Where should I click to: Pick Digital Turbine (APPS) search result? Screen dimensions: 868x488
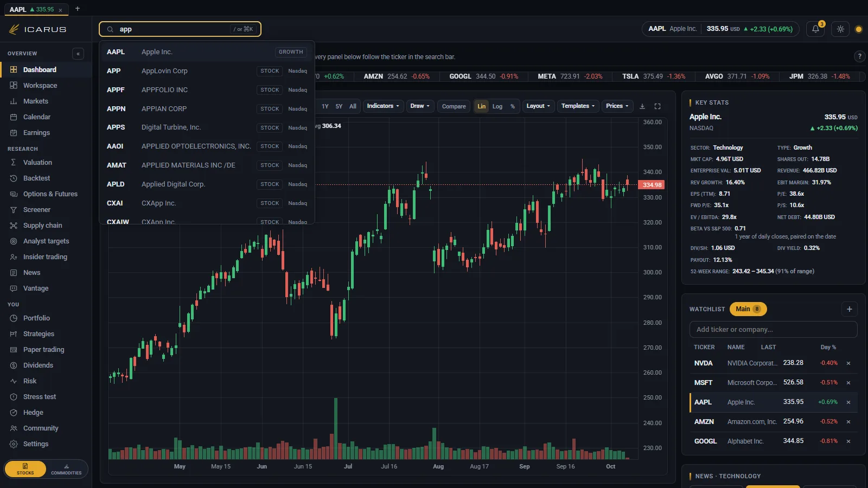(207, 127)
